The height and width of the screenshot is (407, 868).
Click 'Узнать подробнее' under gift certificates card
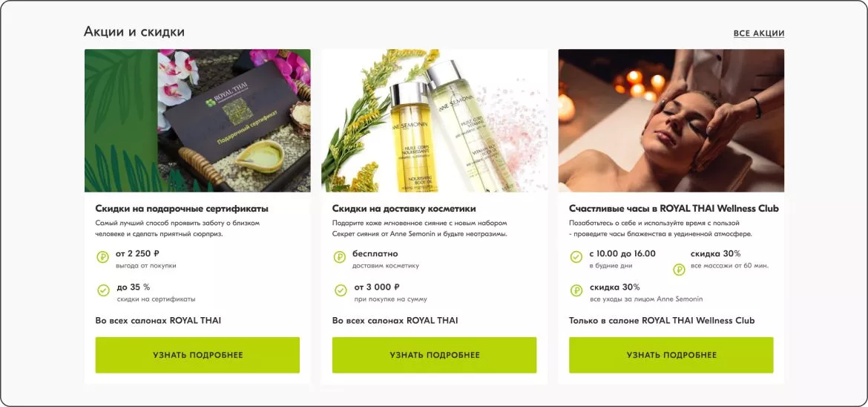(197, 355)
